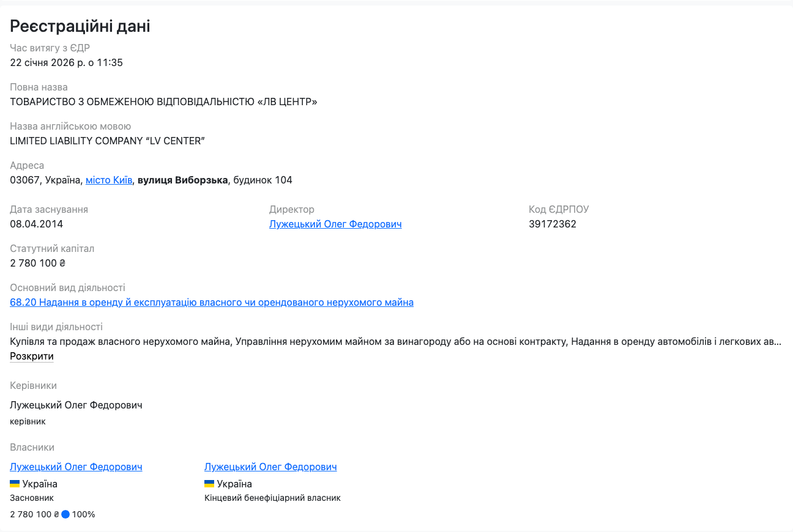Viewport: 793px width, 532px height.
Task: Click the statutory capital amount under Статутний капітал
Action: pos(37,264)
